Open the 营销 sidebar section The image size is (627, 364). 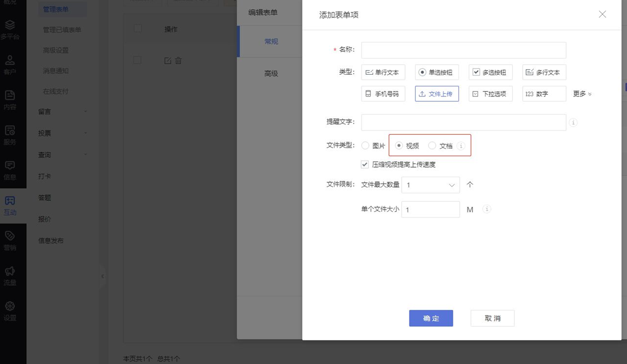tap(10, 241)
